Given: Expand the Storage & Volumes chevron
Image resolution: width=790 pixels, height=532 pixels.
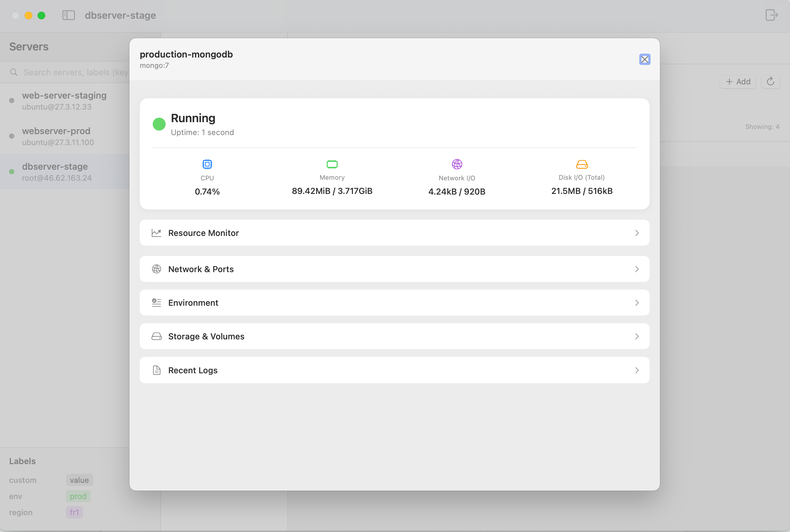Looking at the screenshot, I should point(637,336).
